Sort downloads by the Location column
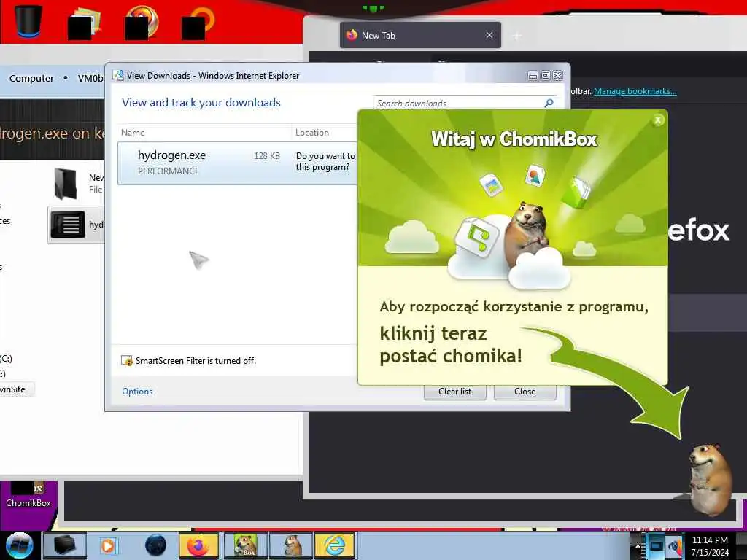The width and height of the screenshot is (747, 560). point(312,133)
